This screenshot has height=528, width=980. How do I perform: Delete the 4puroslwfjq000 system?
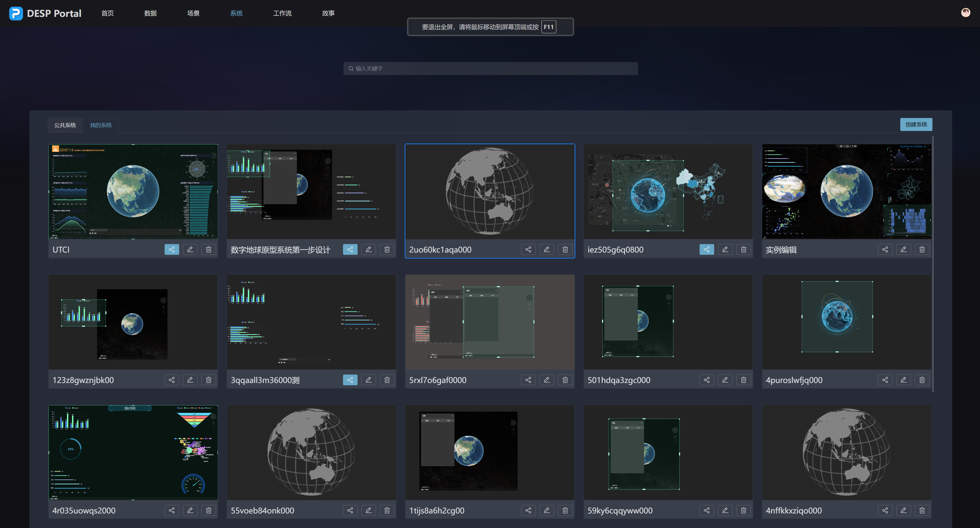click(922, 380)
